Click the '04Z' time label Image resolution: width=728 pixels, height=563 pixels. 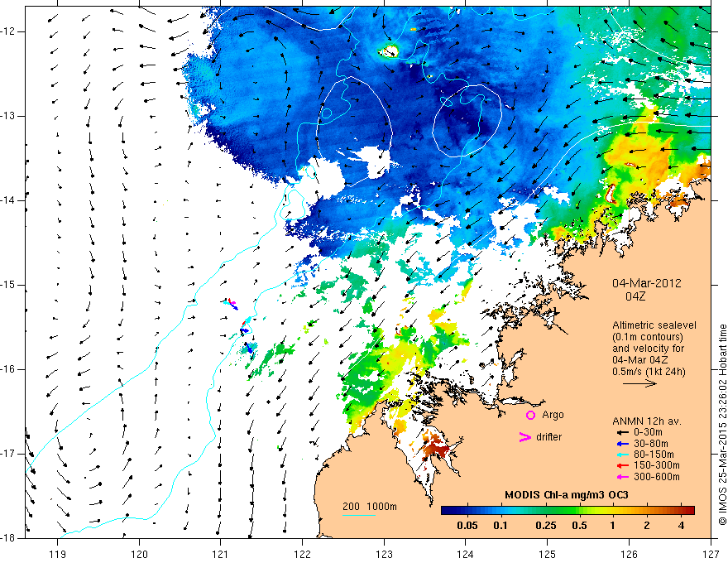pos(635,296)
